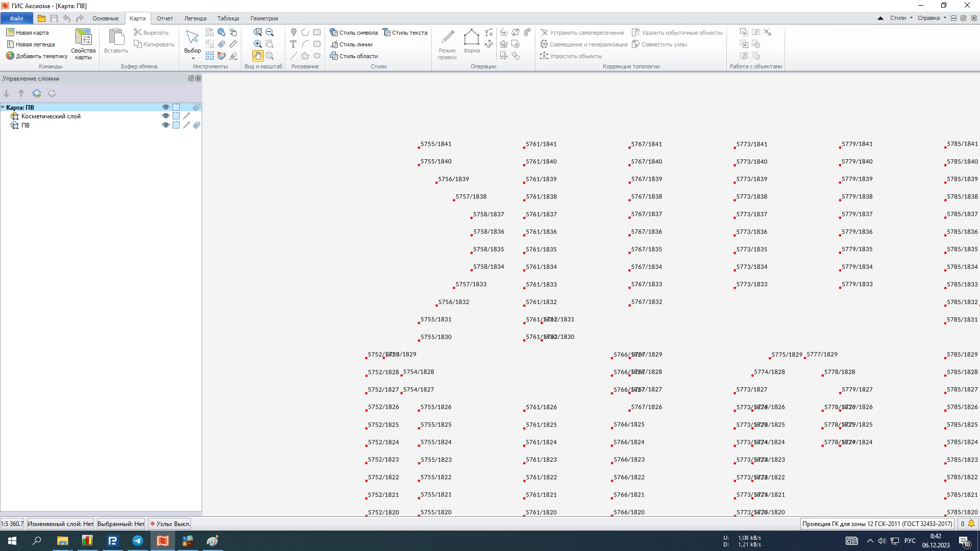Click Добавить тематику command
The width and height of the screenshot is (980, 551).
[37, 56]
